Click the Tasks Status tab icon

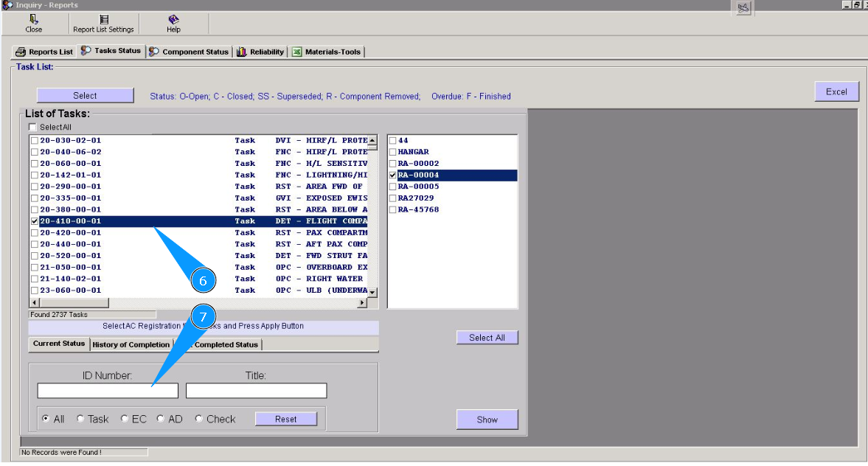86,51
